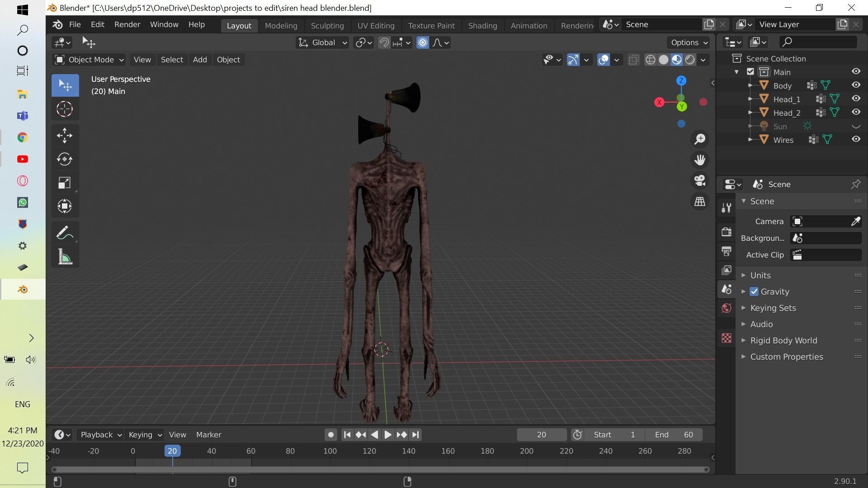Add a new scene icon
This screenshot has height=488, width=868.
pos(709,24)
